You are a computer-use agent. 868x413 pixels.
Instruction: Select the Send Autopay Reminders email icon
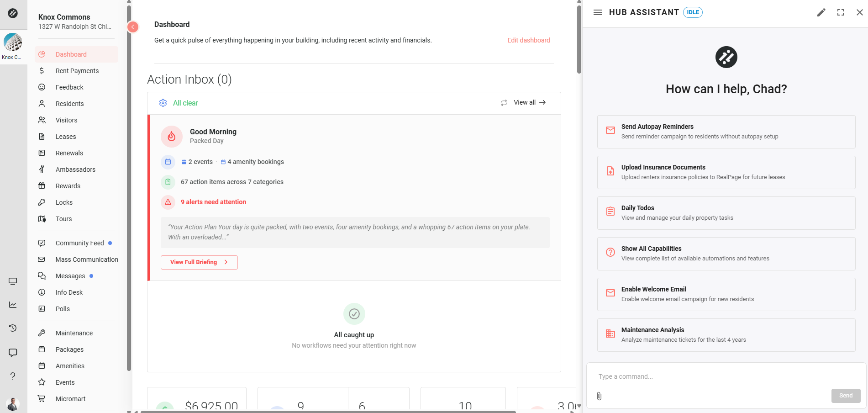point(610,130)
